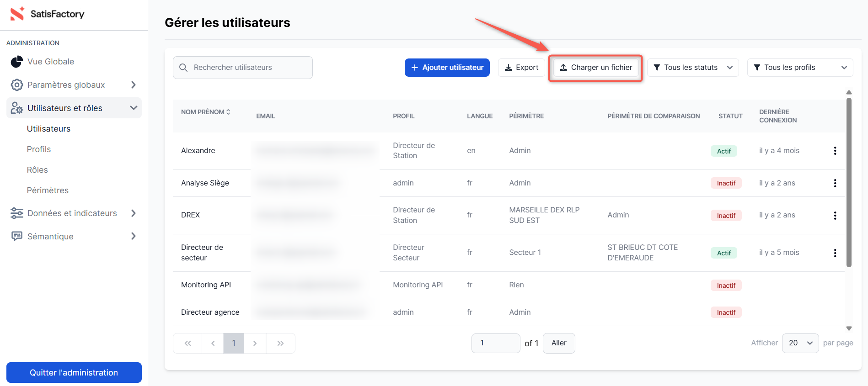
Task: Change rows per page dropdown showing 20
Action: (800, 343)
